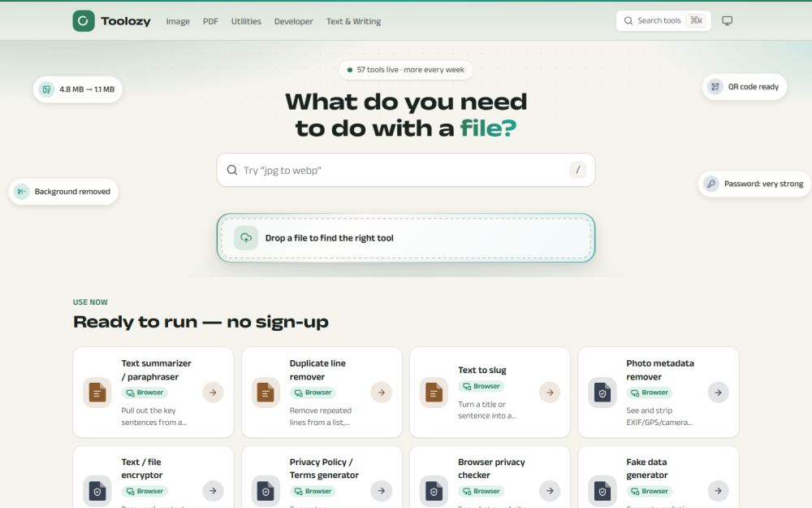The image size is (812, 508).
Task: Click Browser badge on Duplicate line remover card
Action: (x=313, y=393)
